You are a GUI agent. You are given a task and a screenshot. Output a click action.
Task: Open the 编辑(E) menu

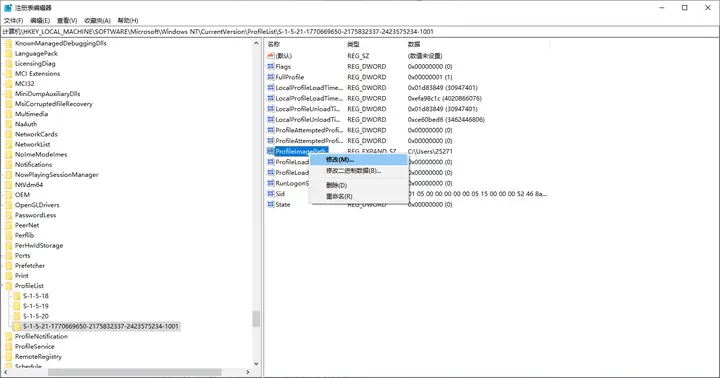(40, 21)
